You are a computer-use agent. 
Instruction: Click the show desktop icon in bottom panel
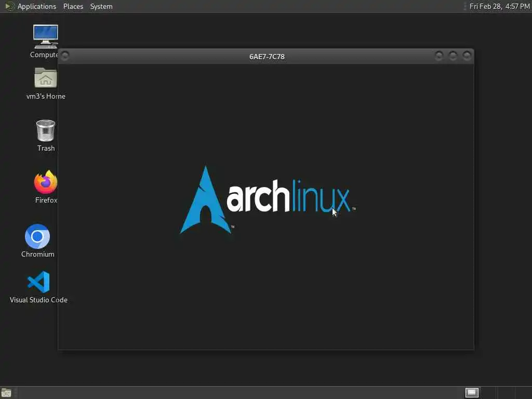pos(6,393)
